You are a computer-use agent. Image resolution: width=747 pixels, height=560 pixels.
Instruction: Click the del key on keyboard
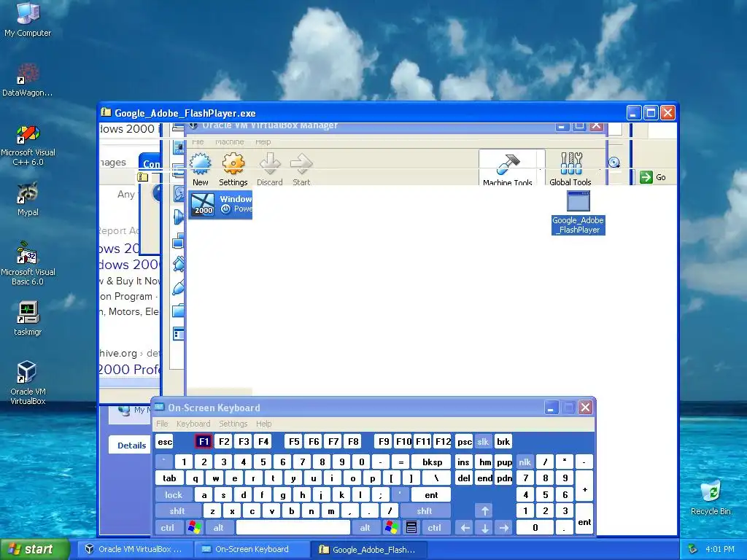click(464, 478)
